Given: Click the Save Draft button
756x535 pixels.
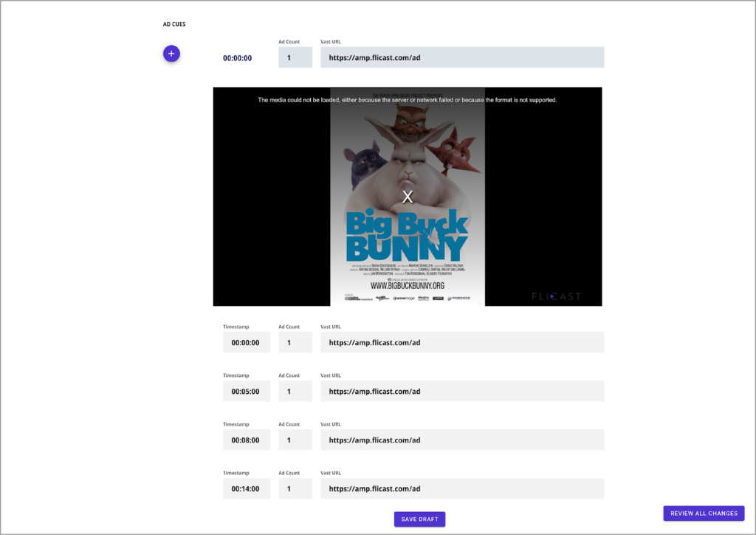Looking at the screenshot, I should pos(419,519).
